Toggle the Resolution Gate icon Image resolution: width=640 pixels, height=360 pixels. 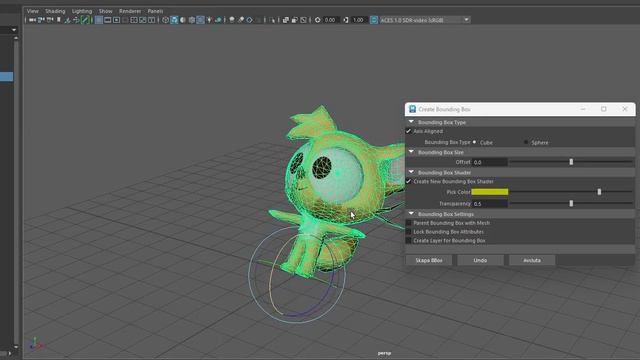[116, 20]
